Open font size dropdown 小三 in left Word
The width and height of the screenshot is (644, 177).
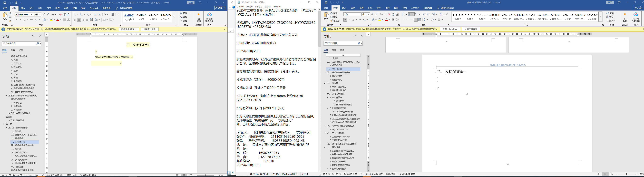[40, 15]
